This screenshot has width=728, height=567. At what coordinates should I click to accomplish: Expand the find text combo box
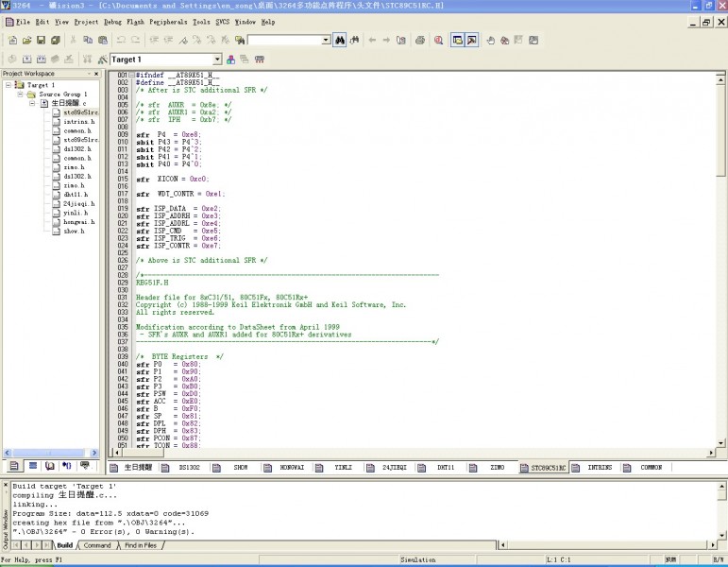(x=326, y=40)
